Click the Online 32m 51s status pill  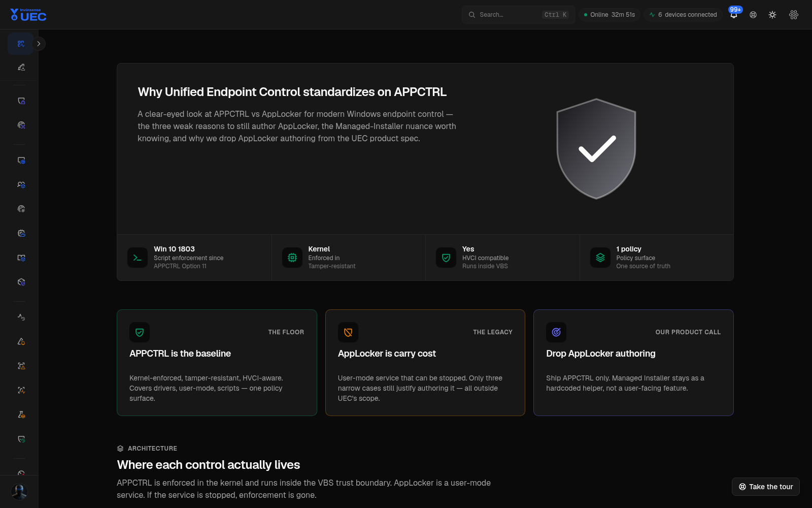609,15
